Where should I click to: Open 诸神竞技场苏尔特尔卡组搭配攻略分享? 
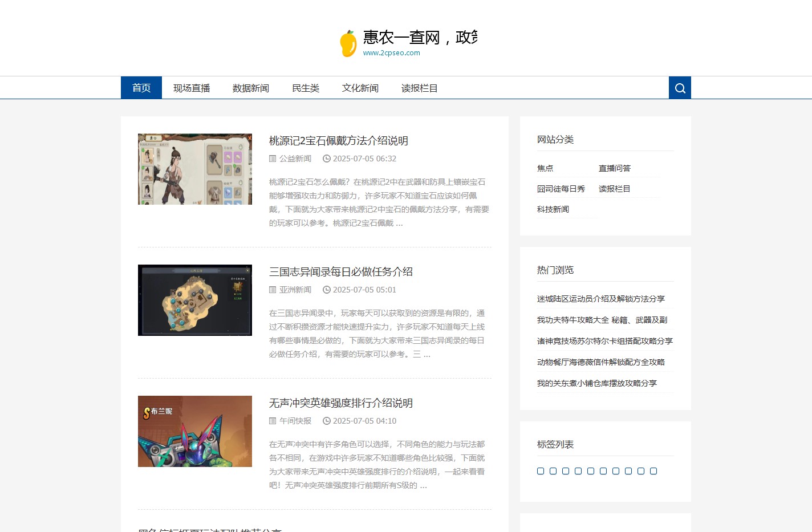click(605, 341)
